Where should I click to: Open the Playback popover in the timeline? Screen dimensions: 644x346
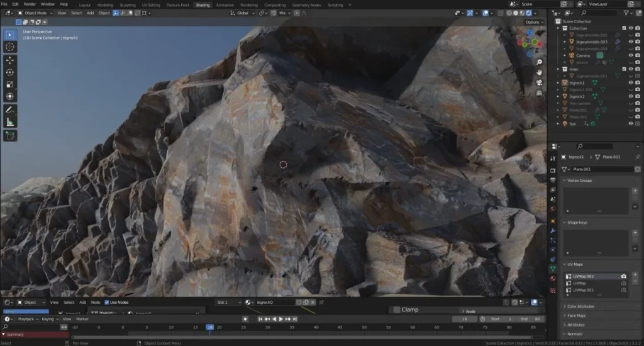tap(26, 319)
